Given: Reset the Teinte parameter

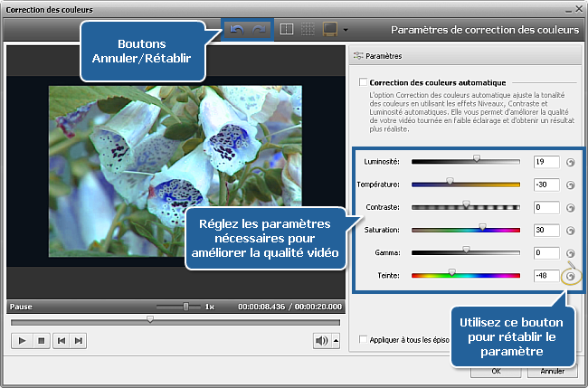Looking at the screenshot, I should (x=571, y=276).
